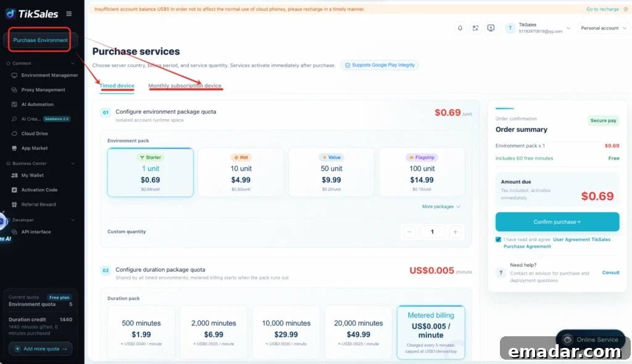The width and height of the screenshot is (632, 364).
Task: Decrease custom quantity with minus
Action: point(409,232)
